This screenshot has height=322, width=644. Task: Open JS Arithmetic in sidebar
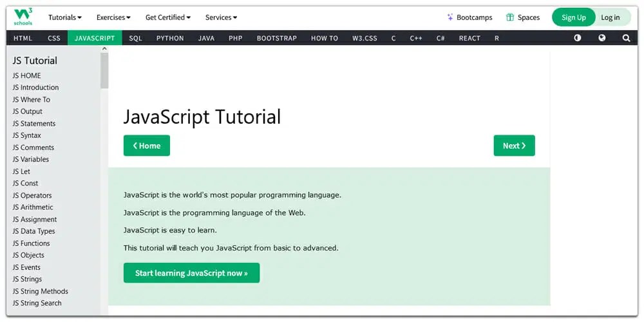[x=33, y=207]
